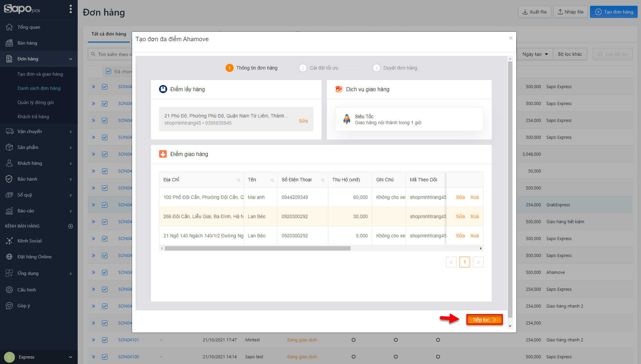Click the Kênh Social network icon
The width and height of the screenshot is (641, 364).
click(x=9, y=241)
